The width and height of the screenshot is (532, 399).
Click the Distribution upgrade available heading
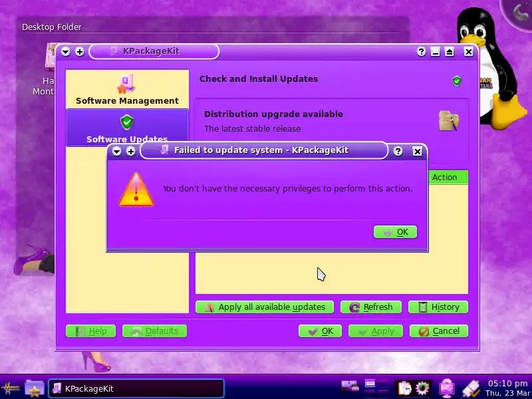273,114
